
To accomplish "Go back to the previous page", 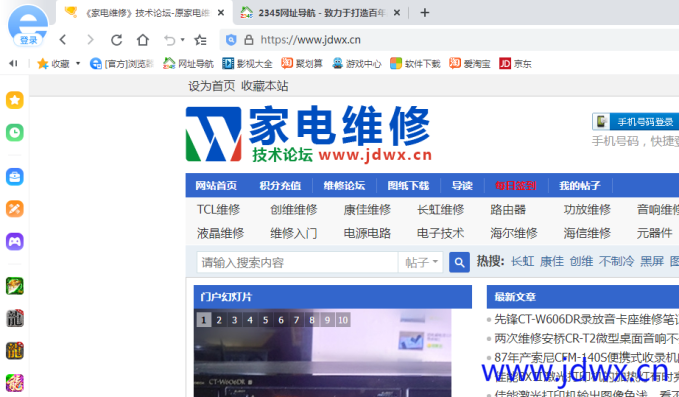I will [x=63, y=40].
